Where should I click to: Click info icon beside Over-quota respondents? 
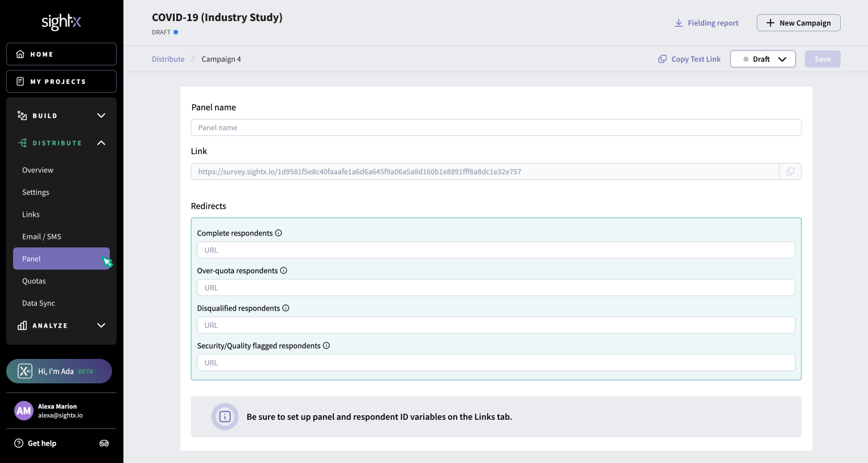284,270
